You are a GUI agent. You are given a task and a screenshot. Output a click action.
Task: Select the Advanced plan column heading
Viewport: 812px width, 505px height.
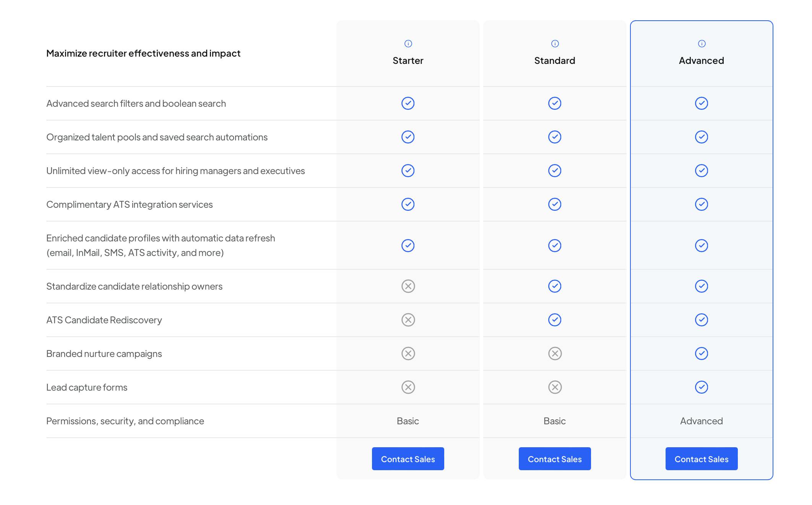click(702, 61)
